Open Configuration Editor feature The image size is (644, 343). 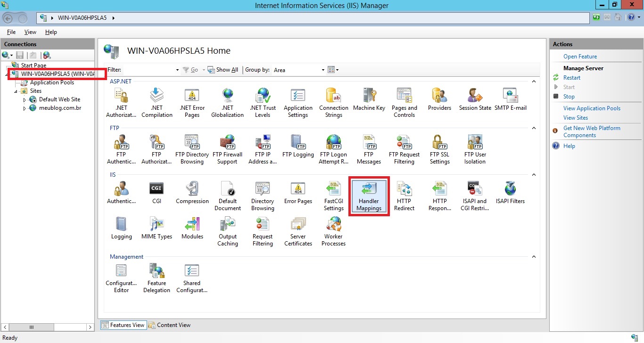click(121, 278)
